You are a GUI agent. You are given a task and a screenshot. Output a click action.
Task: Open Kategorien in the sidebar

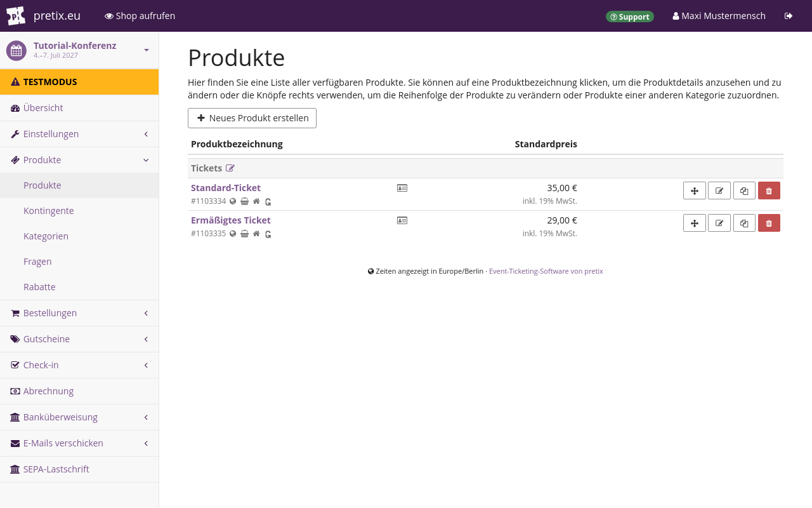(x=79, y=236)
